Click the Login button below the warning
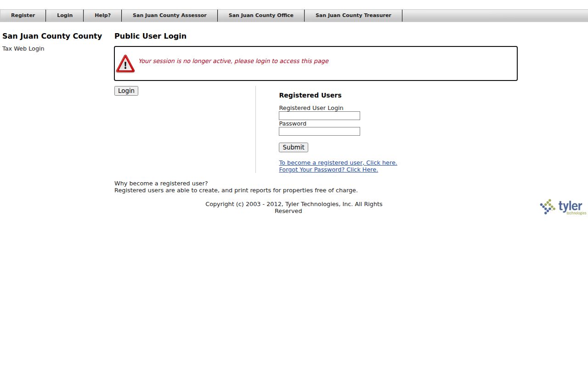Screen dimensions: 588x368 pos(126,91)
